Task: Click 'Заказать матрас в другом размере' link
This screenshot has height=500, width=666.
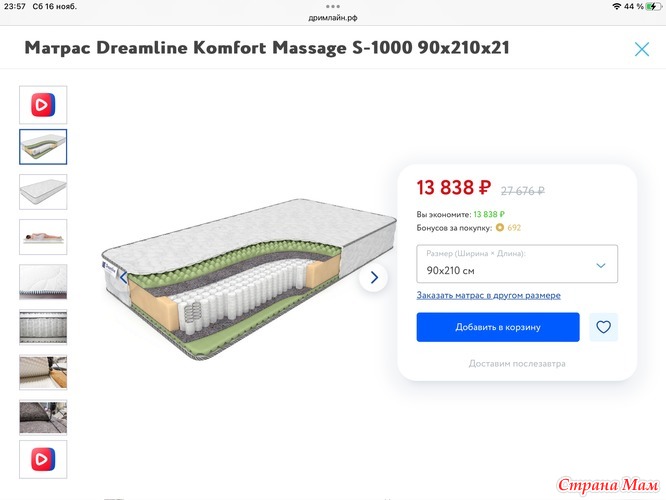Action: 488,295
